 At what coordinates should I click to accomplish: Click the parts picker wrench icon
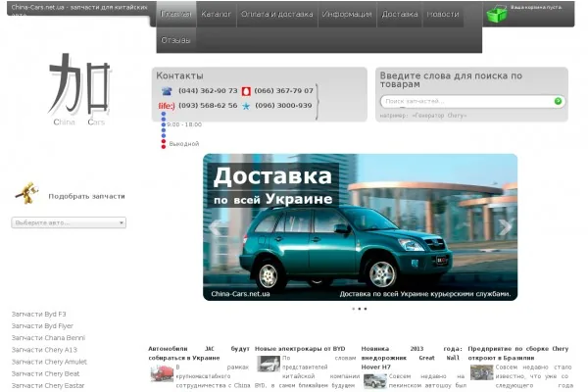27,193
